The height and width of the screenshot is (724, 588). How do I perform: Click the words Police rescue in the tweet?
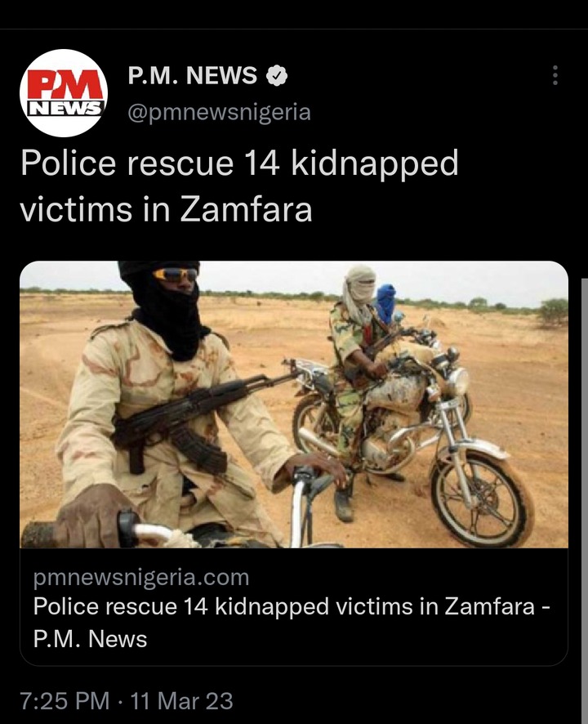pos(127,163)
